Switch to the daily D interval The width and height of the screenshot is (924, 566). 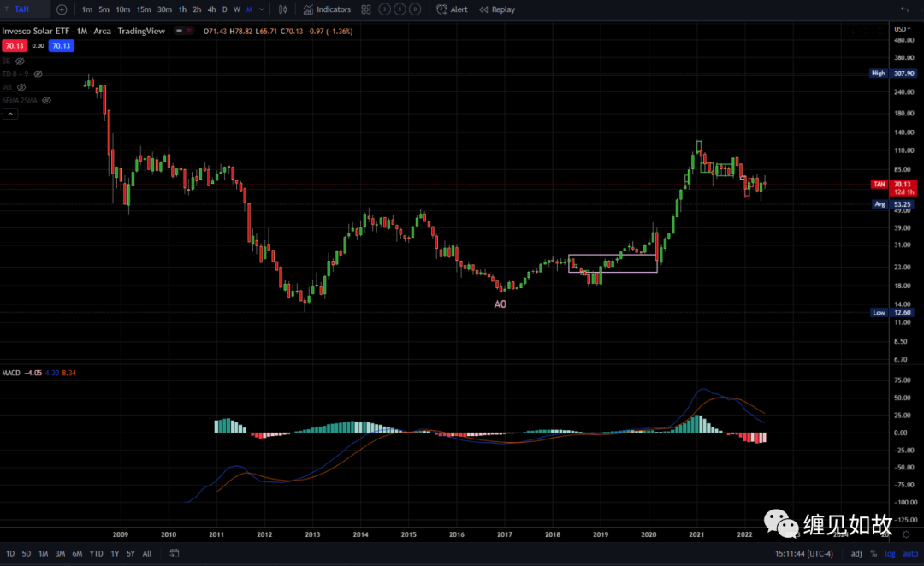point(224,9)
